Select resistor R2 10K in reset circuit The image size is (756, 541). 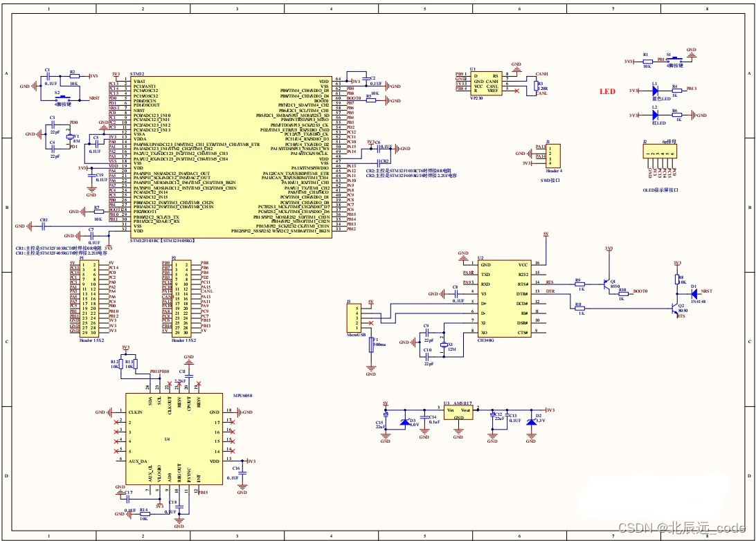[x=73, y=75]
